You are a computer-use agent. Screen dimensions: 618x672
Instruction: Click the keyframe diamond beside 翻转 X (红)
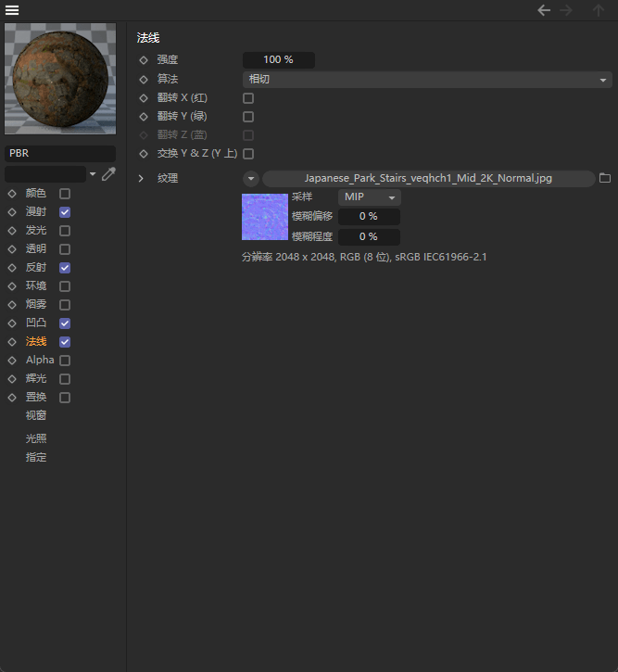(144, 98)
